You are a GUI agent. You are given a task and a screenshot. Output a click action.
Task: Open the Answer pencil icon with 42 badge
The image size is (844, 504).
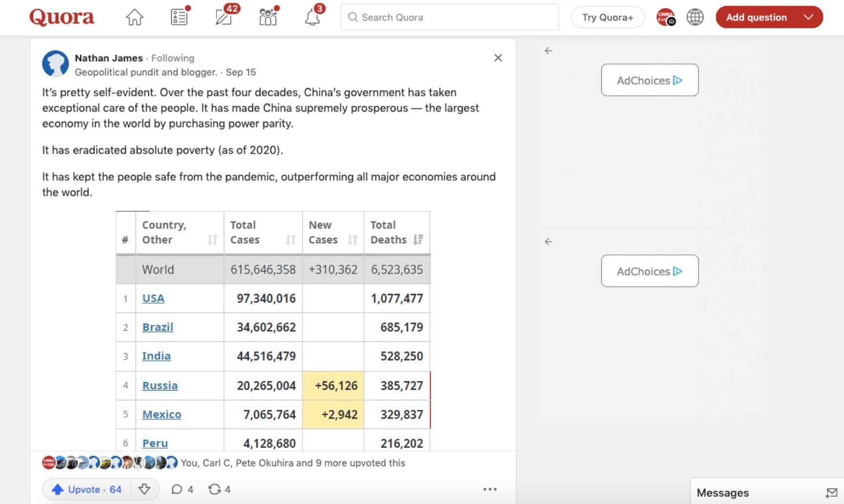(x=224, y=18)
